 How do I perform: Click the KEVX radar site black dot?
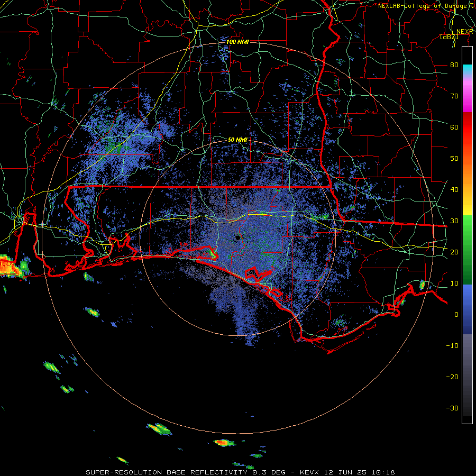point(237,237)
